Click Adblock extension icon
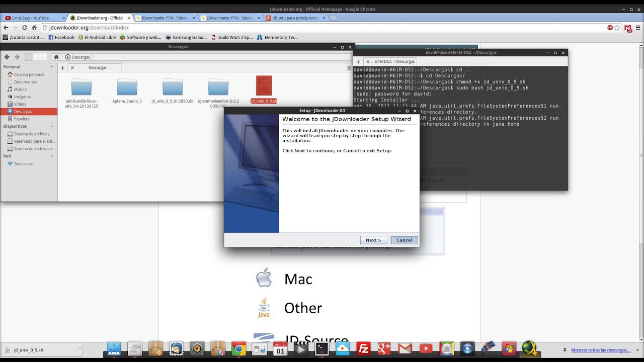The image size is (644, 362). (x=610, y=28)
